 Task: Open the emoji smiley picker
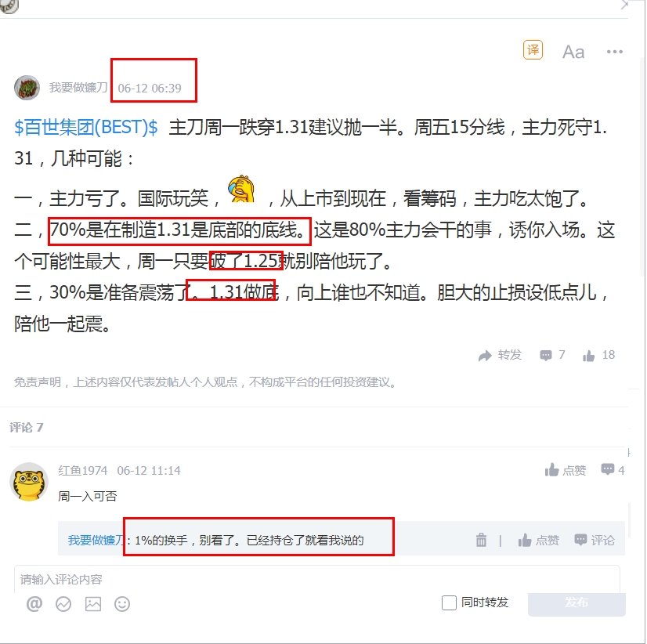(122, 604)
